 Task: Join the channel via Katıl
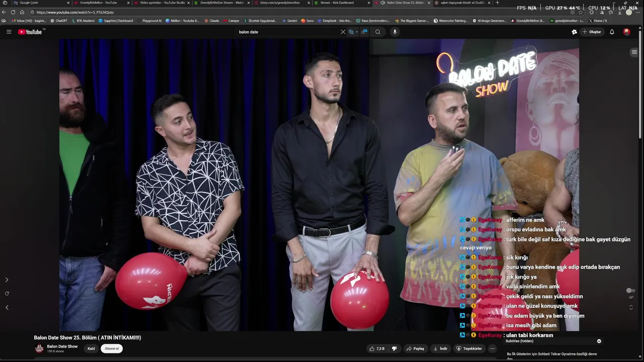(91, 348)
